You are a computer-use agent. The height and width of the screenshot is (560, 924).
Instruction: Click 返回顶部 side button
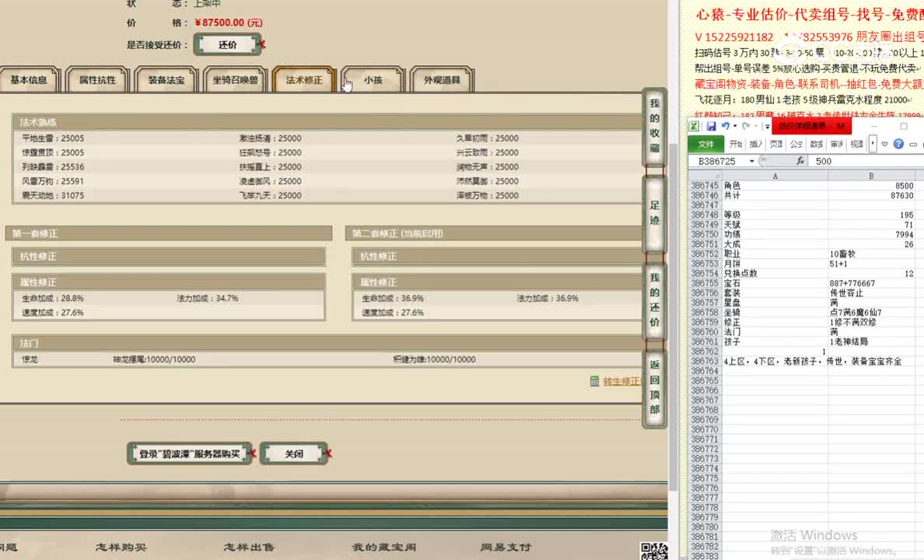pos(654,387)
